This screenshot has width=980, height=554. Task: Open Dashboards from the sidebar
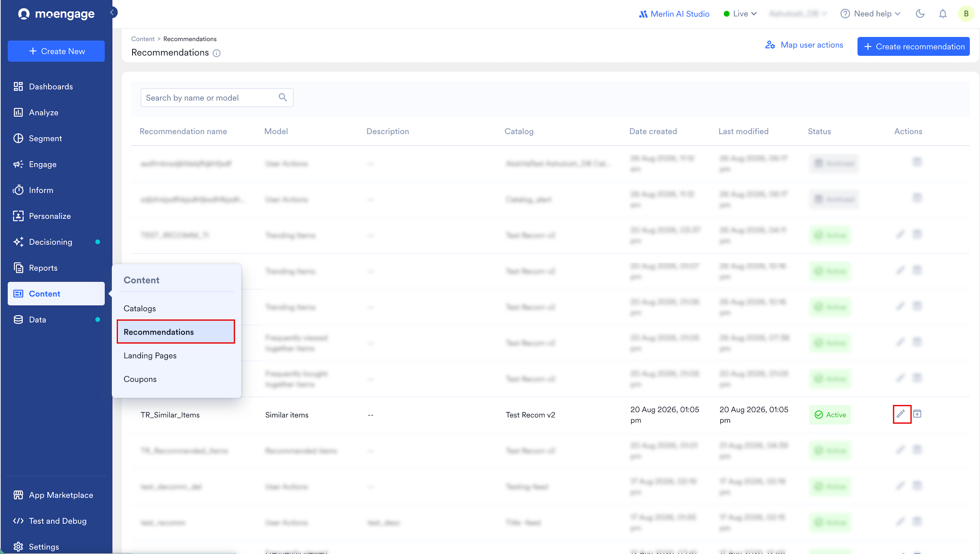56,86
